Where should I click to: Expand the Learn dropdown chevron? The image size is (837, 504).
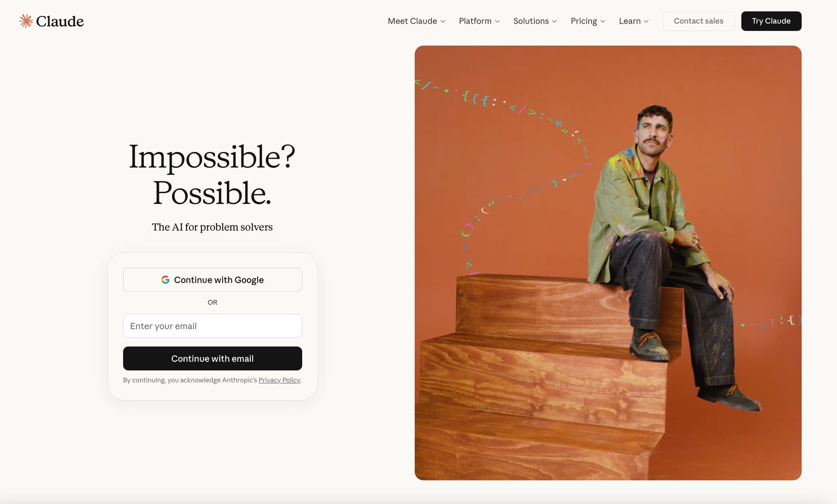(x=646, y=21)
